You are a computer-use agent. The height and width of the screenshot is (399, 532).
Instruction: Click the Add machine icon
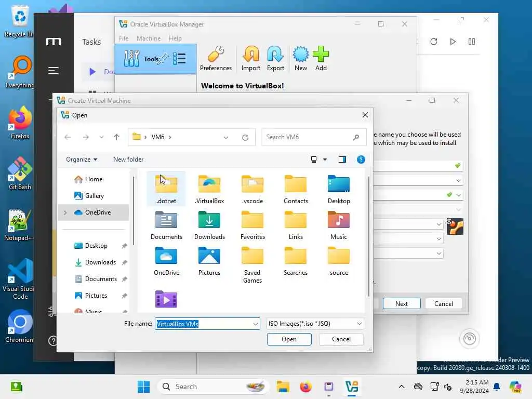coord(321,58)
